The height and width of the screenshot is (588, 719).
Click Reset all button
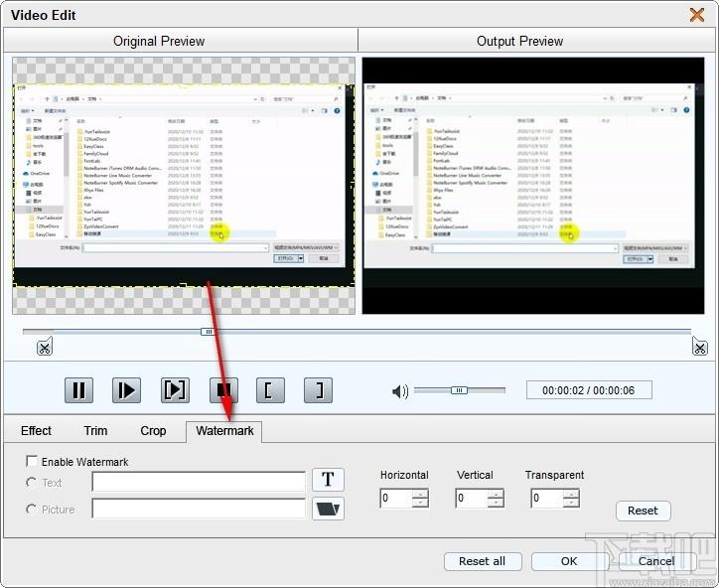click(483, 561)
